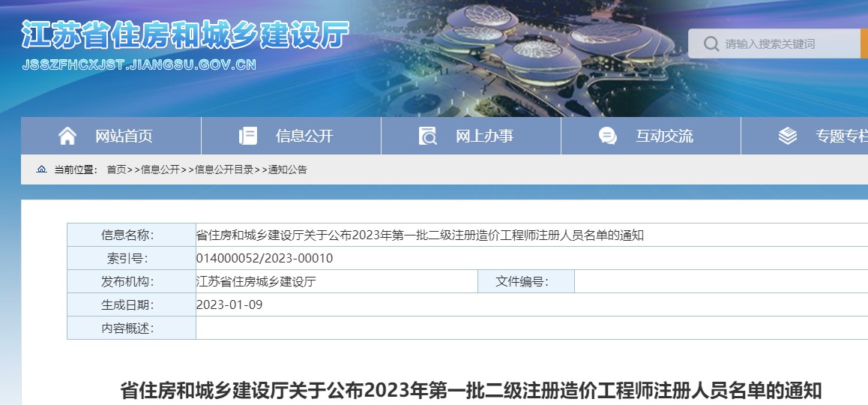This screenshot has width=868, height=405.
Task: Click the bold notice headline below the table
Action: (x=471, y=391)
